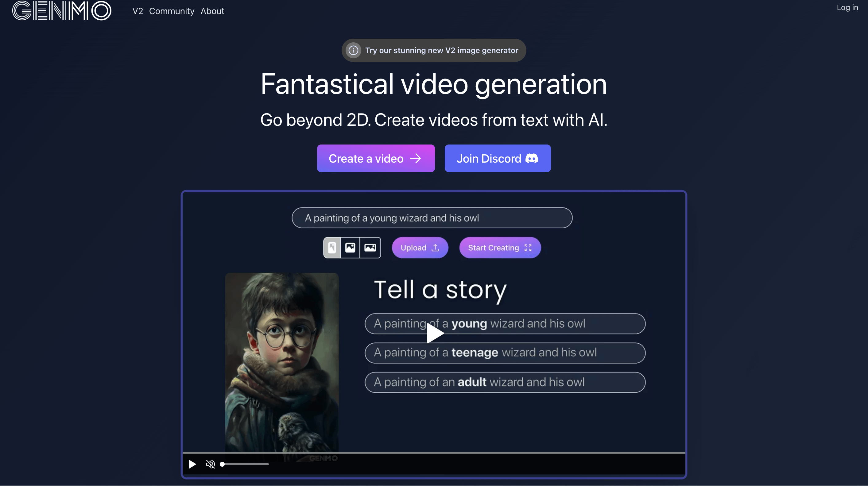868x486 pixels.
Task: Click the 'Go beyond 2D' subtitle text
Action: [434, 120]
